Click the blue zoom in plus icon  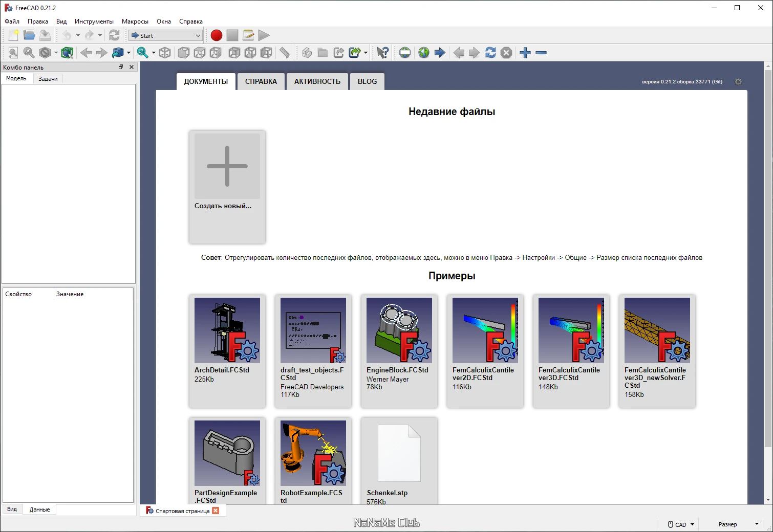point(525,53)
